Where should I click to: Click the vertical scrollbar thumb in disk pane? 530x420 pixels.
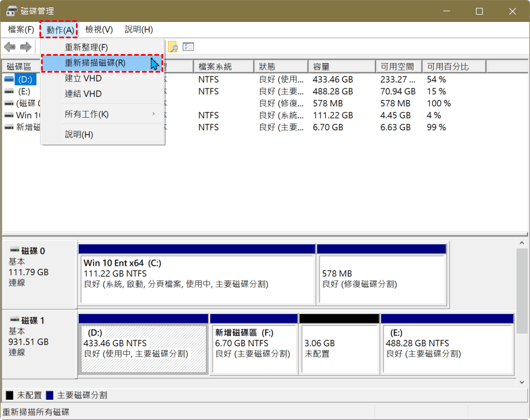(522, 291)
